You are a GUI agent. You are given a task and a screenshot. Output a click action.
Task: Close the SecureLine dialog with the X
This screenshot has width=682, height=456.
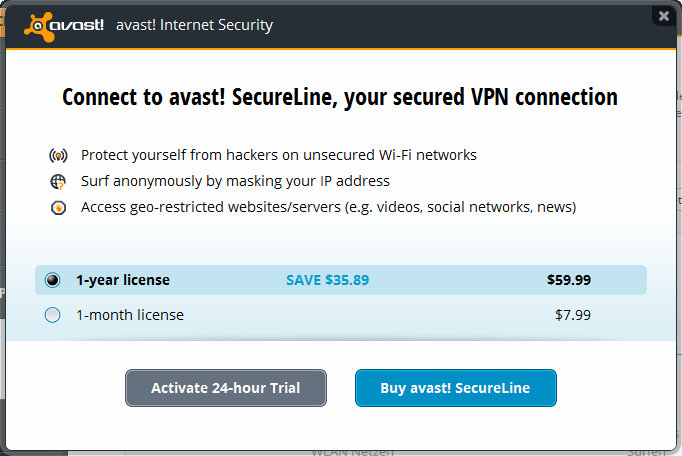pos(664,16)
